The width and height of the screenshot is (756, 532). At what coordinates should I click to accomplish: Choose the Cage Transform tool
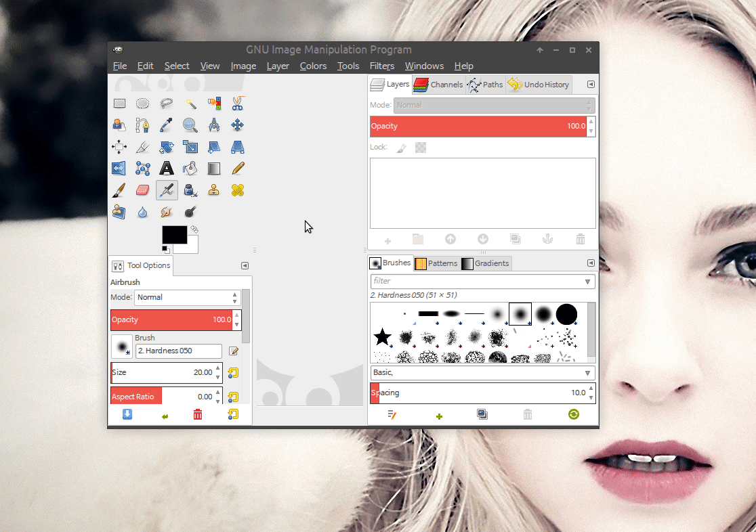pos(143,168)
